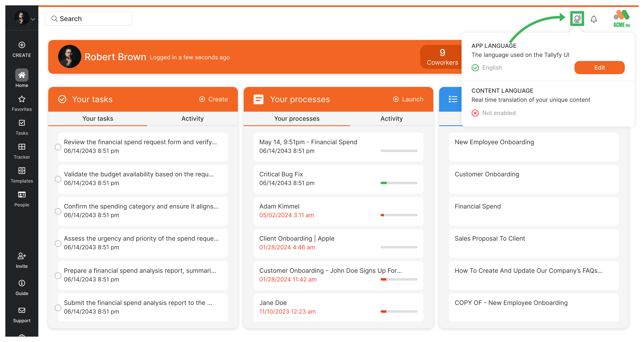Click the Launch button for processes
The height and width of the screenshot is (342, 644).
point(407,99)
